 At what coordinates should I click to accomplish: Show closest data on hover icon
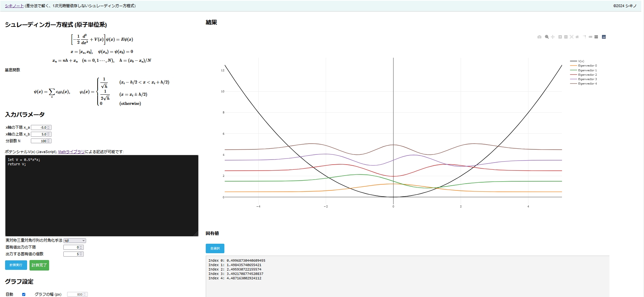click(x=590, y=37)
